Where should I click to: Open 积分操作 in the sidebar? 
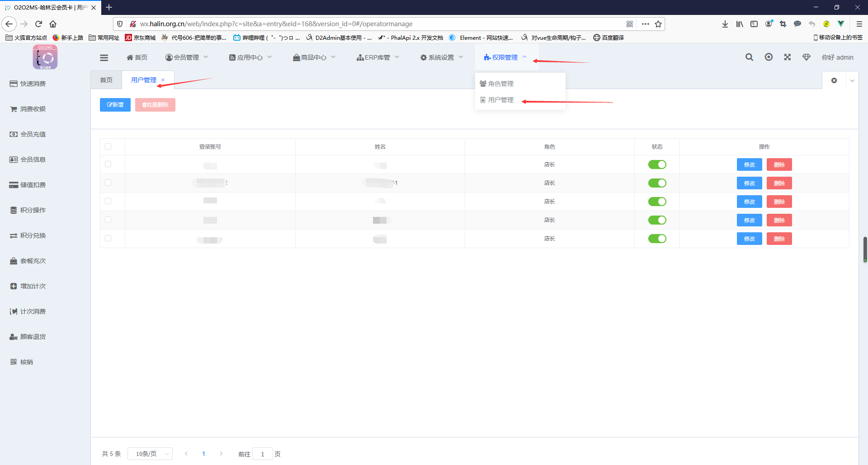(x=28, y=210)
